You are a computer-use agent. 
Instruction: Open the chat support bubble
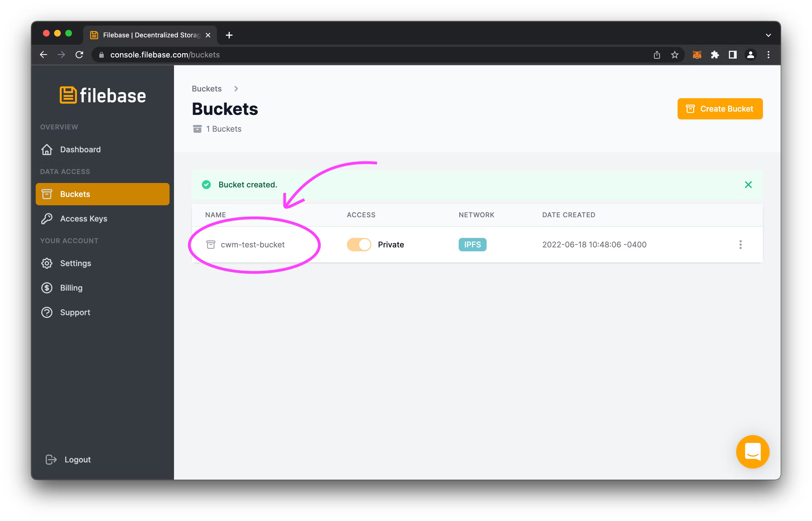click(753, 452)
